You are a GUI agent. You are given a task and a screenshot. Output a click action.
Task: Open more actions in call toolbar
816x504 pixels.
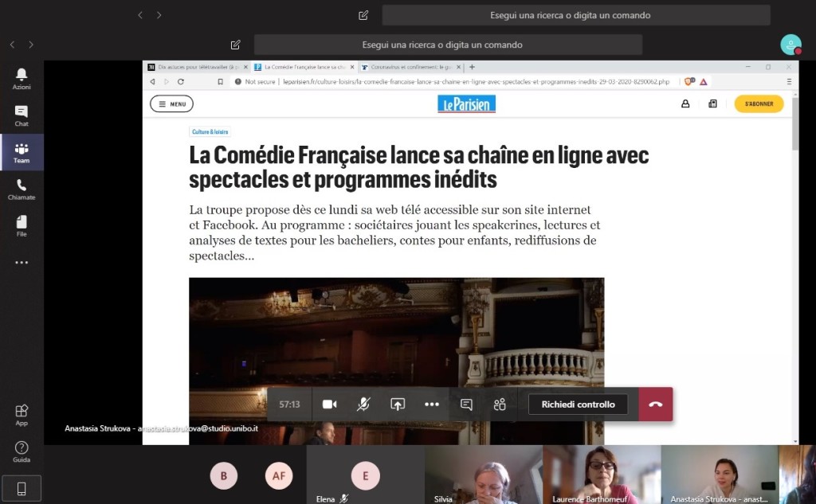pos(431,404)
